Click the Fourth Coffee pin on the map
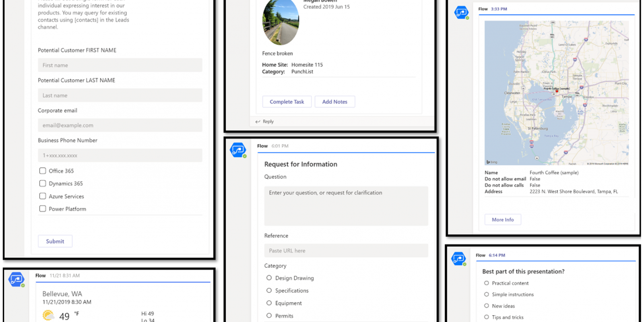644x322 pixels. tap(557, 91)
